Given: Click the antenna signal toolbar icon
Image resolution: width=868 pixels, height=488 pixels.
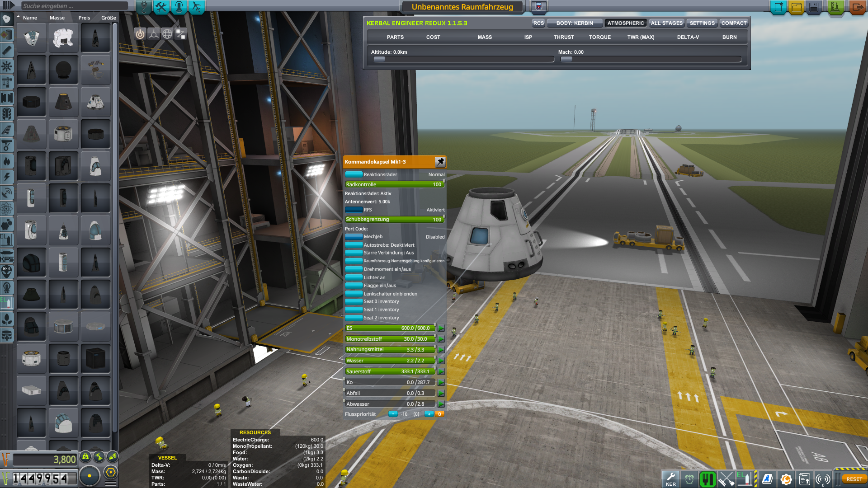Looking at the screenshot, I should [x=823, y=479].
